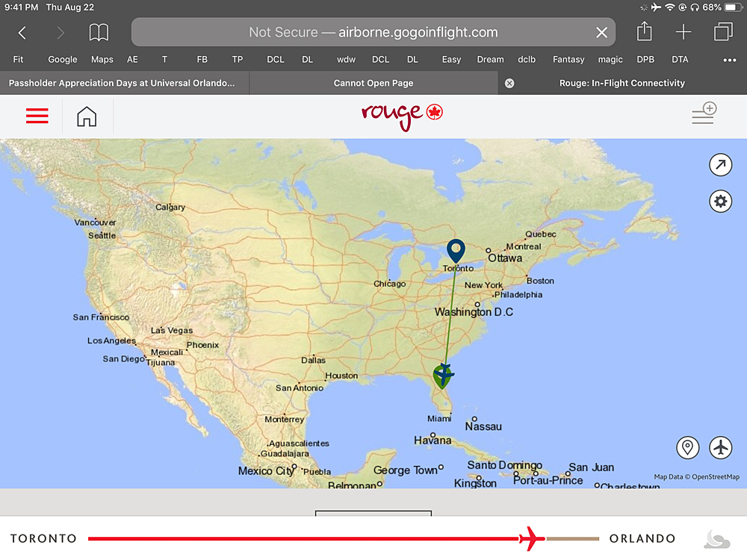Screen dimensions: 747x560
Task: Open the DPB bookmark
Action: click(x=645, y=60)
